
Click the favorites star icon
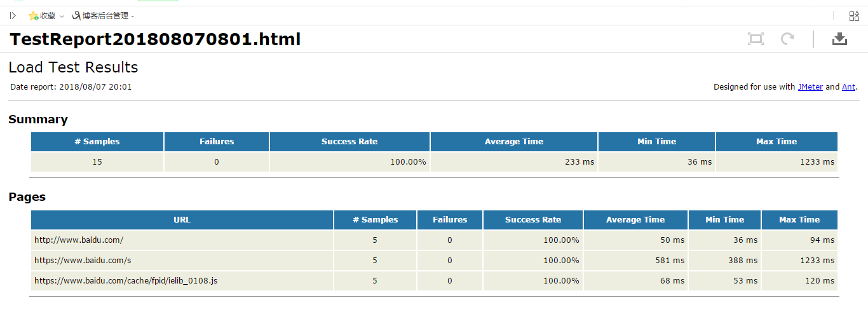pos(34,16)
